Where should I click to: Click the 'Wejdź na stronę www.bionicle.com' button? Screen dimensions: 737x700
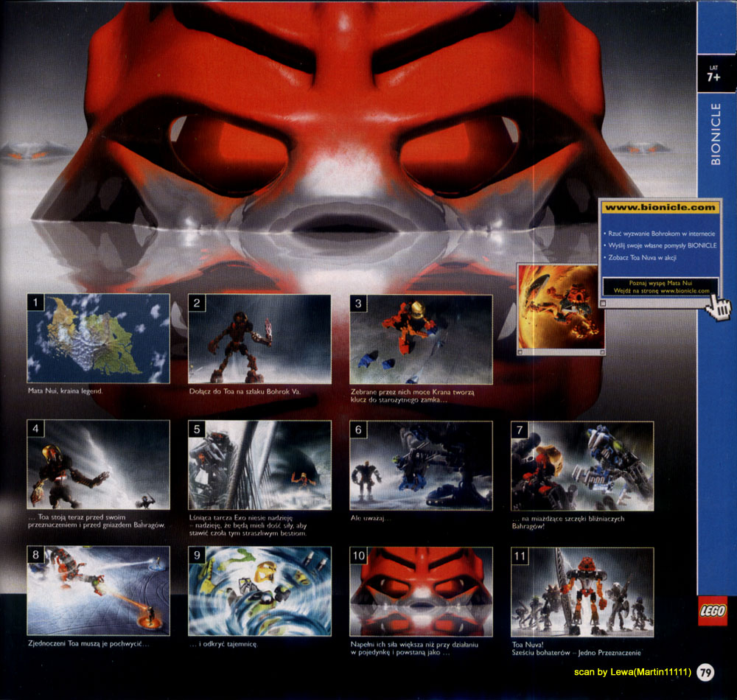click(660, 287)
